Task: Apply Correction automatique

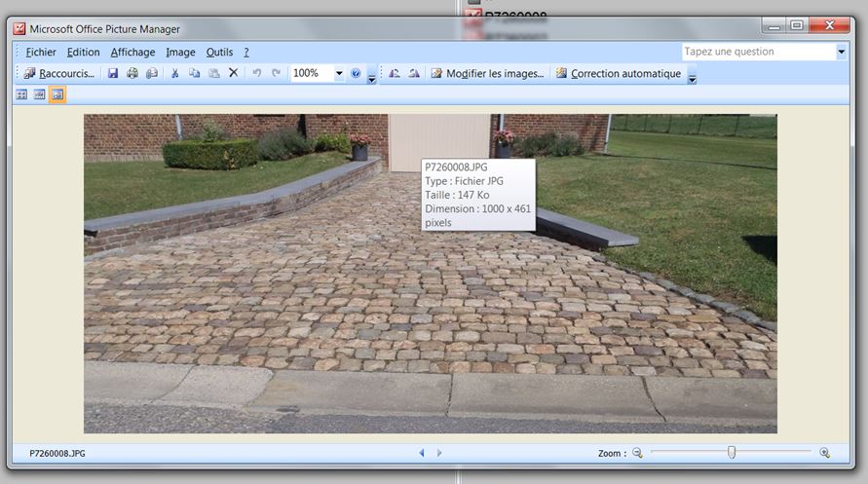Action: click(x=619, y=73)
